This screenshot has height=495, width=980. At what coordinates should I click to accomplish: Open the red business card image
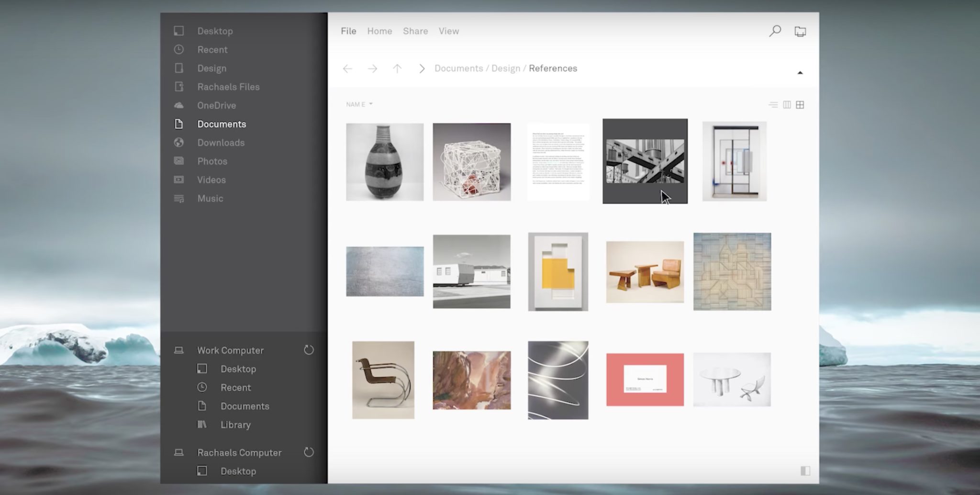[645, 379]
